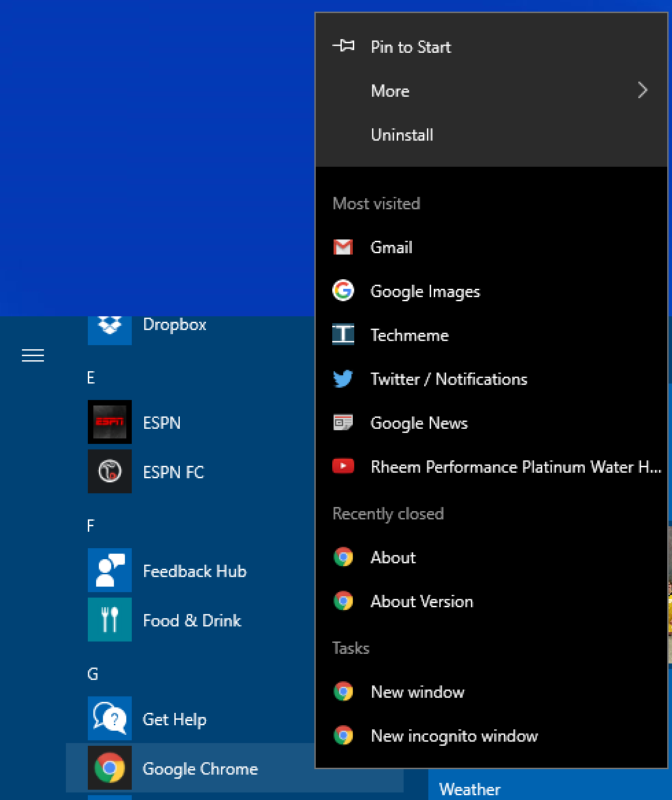Click the Chrome icon beside About

343,557
